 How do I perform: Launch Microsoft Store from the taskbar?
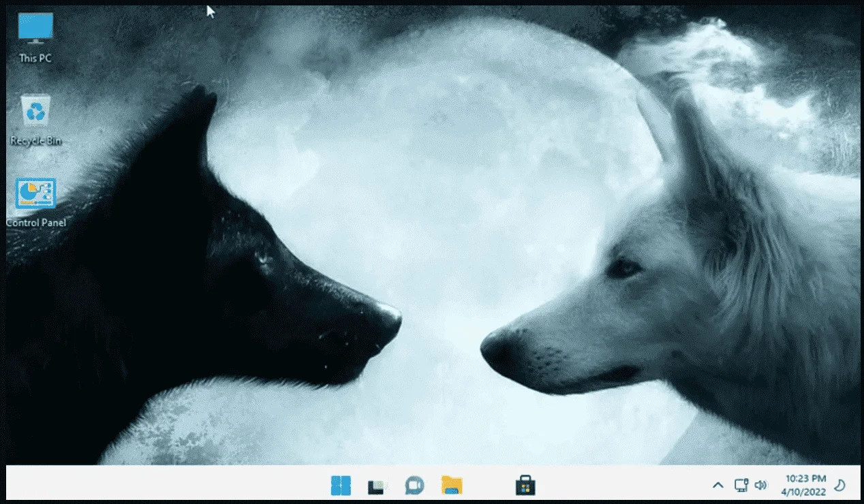525,485
